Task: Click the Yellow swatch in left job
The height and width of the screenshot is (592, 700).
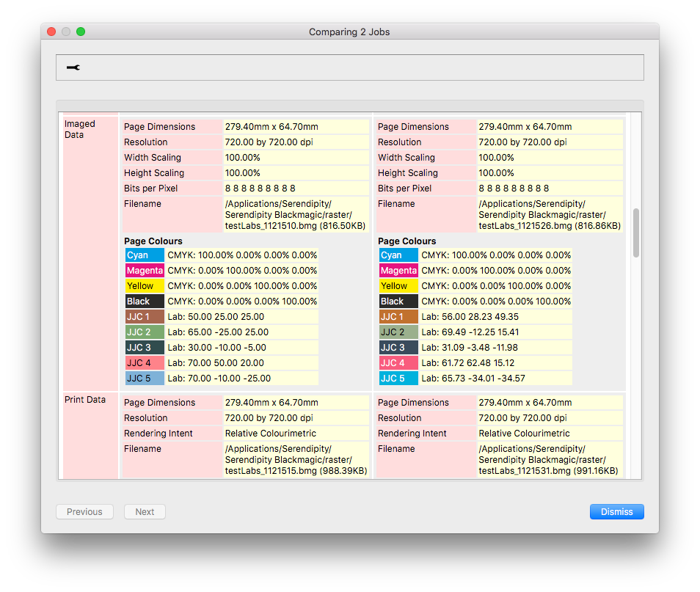Action: point(145,286)
